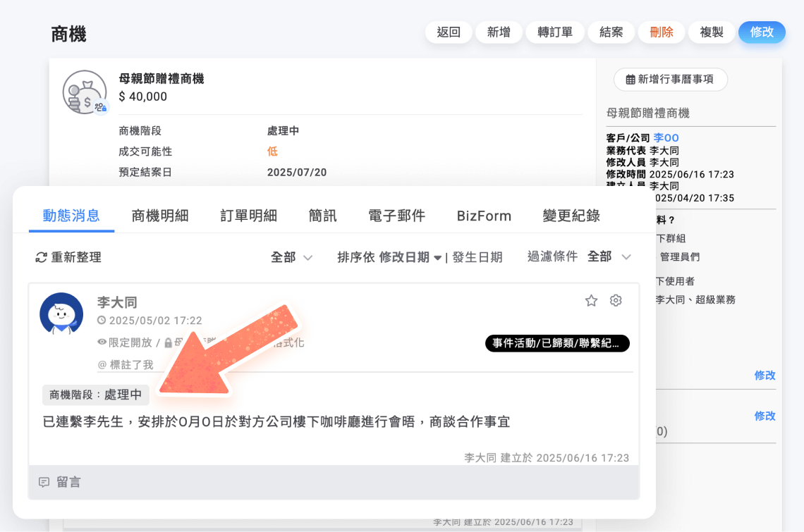Switch to the 簡訊 tab
This screenshot has width=804, height=532.
click(322, 216)
